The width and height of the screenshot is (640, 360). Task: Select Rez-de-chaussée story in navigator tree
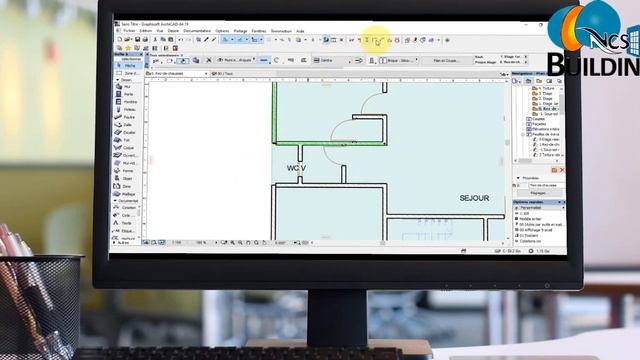tap(546, 109)
